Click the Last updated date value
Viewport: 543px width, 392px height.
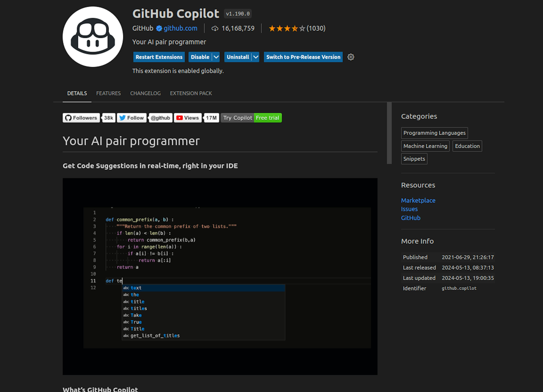click(468, 278)
